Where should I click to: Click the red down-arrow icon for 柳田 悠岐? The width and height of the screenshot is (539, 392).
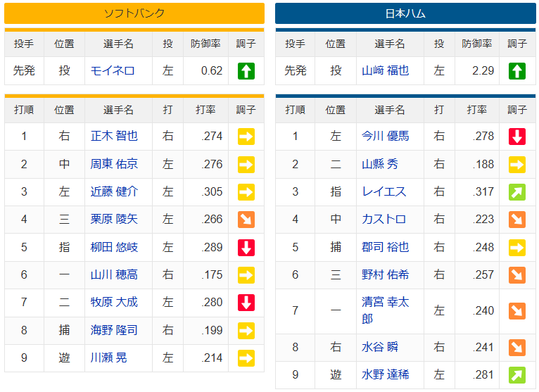tap(246, 247)
